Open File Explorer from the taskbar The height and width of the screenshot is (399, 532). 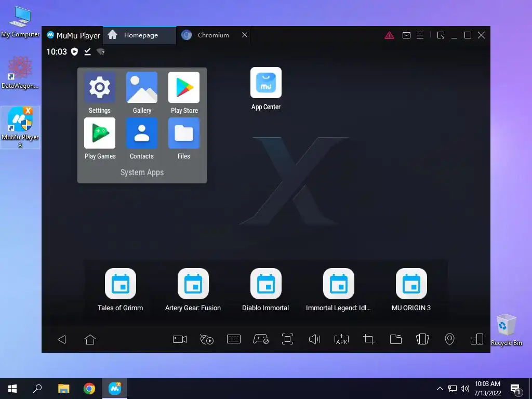coord(63,389)
